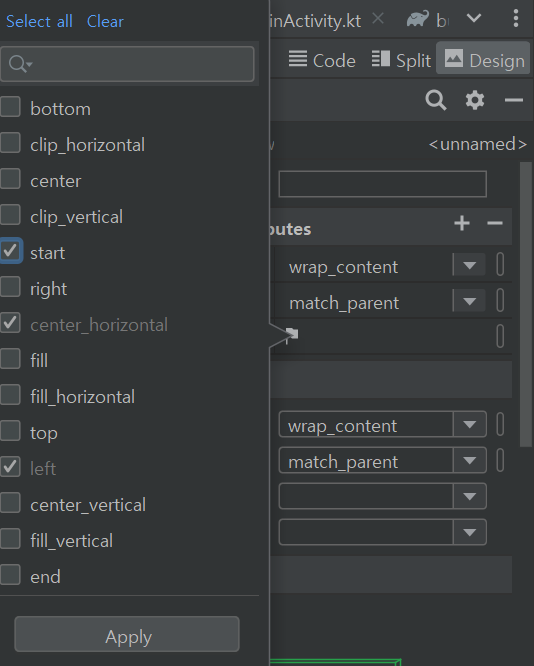
Task: Enable the clip_horizontal checkbox
Action: tap(11, 143)
